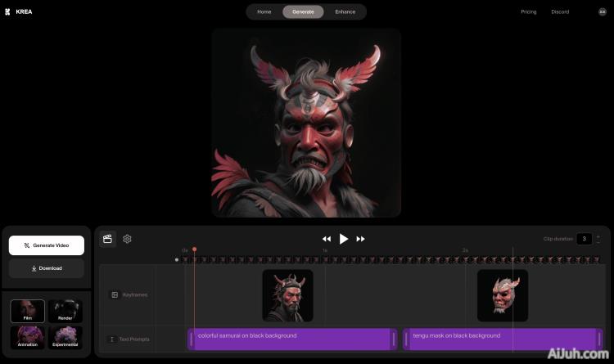Open the user profile avatar
614x364 pixels.
click(603, 11)
